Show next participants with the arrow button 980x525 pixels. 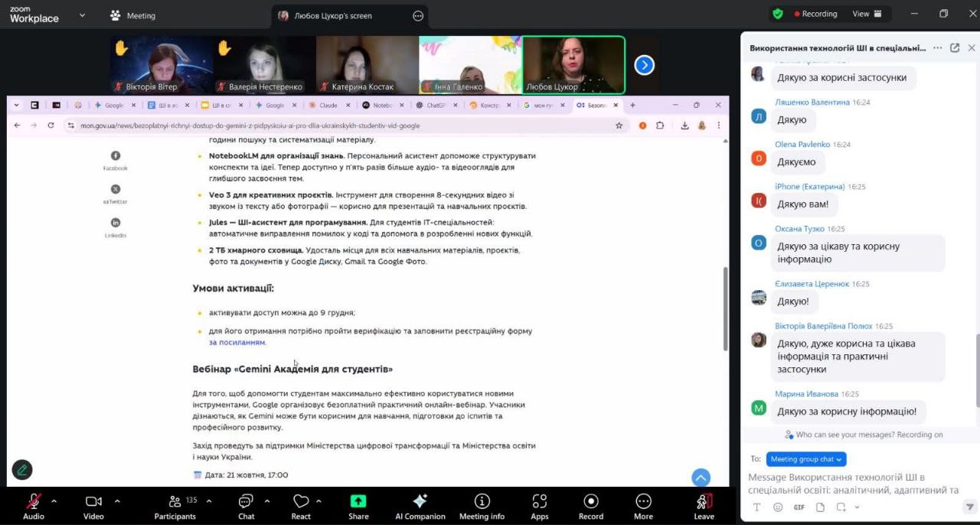click(645, 65)
